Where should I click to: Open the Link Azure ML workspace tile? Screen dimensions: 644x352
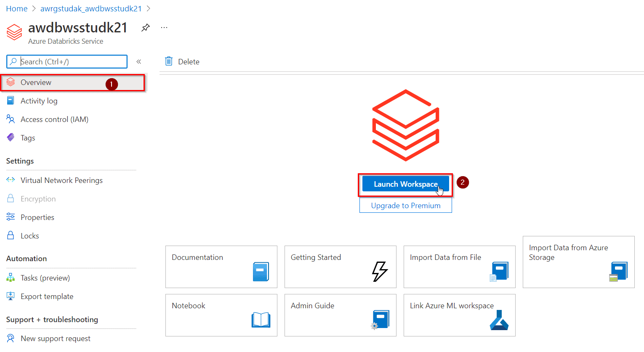point(459,315)
